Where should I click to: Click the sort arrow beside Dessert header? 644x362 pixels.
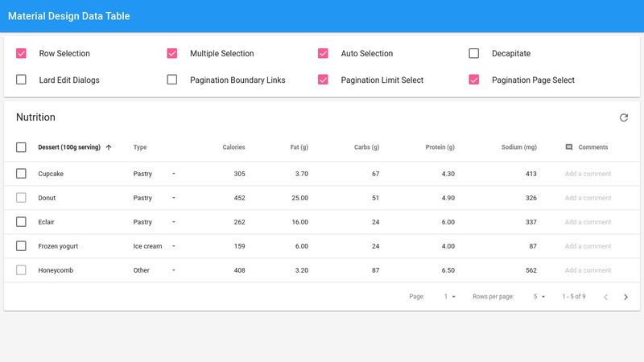coord(109,147)
